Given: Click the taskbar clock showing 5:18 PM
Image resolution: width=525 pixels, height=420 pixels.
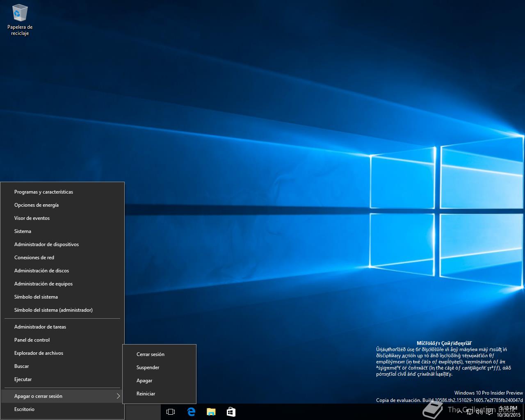Looking at the screenshot, I should point(508,412).
